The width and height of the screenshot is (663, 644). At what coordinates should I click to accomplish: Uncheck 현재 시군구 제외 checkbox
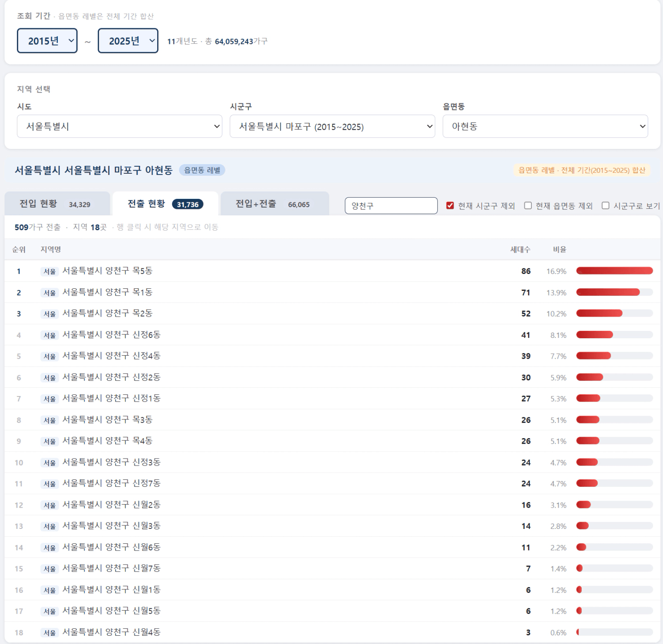coord(450,206)
